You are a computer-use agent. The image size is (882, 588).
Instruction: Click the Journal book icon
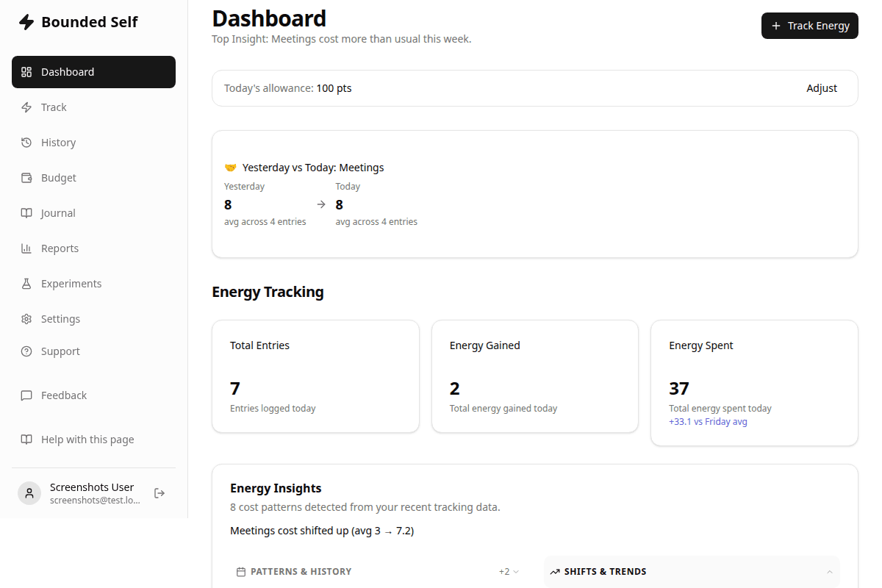pos(26,212)
